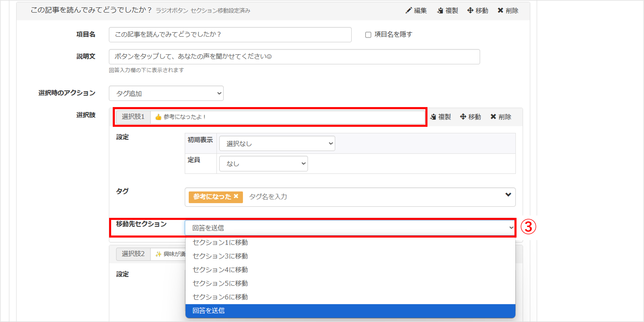Screen dimensions: 644x322
Task: Click the 選択肢2 label badge
Action: tap(133, 254)
